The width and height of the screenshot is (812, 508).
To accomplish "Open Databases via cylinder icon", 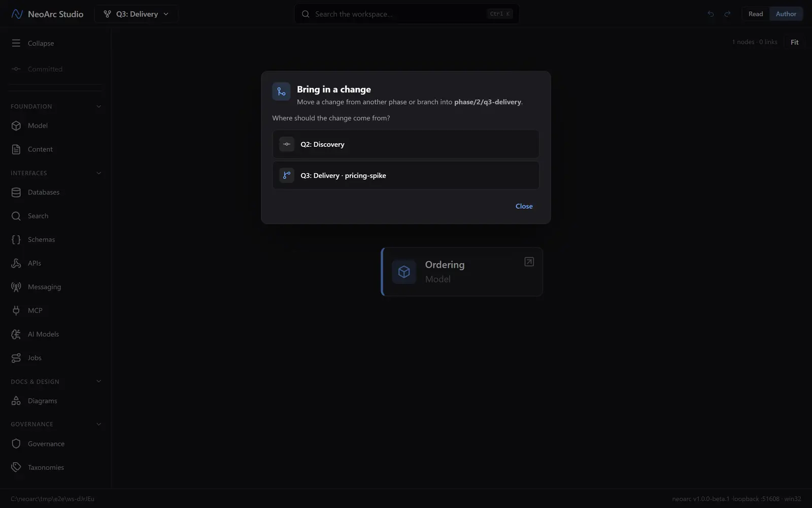I will [16, 193].
